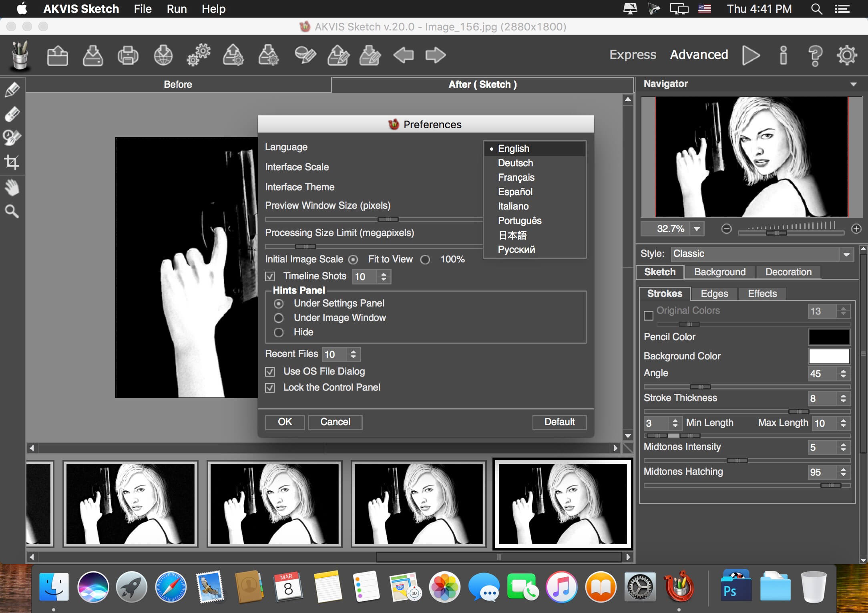This screenshot has height=613, width=868.
Task: Click Cancel in Preferences dialog
Action: [x=335, y=422]
